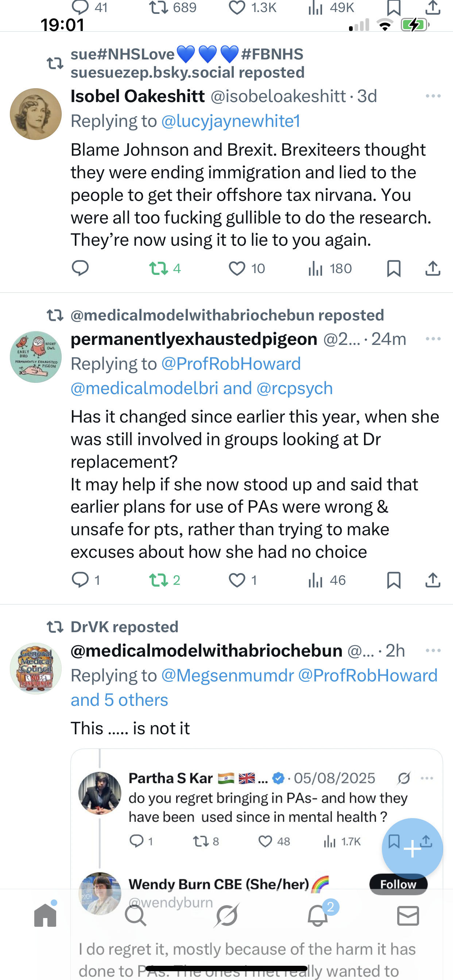Like Isobel Oakeshitt's reply
Viewport: 453px width, 980px height.
(237, 269)
